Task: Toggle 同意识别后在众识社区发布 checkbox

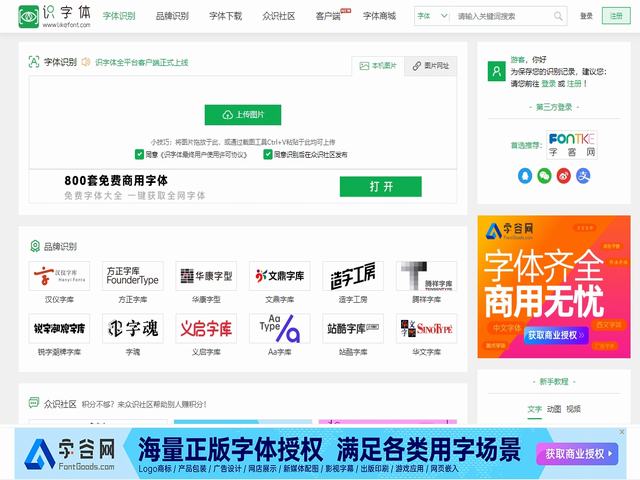Action: (268, 154)
